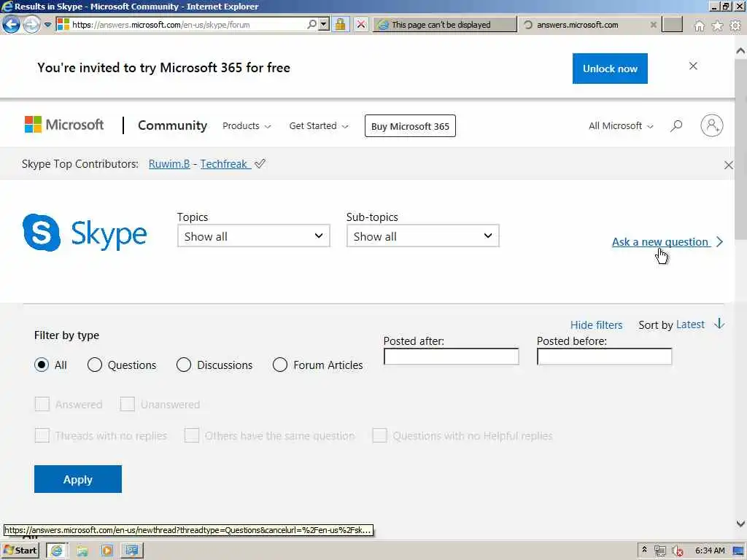Check Threads with no replies checkbox
The image size is (747, 560).
42,435
